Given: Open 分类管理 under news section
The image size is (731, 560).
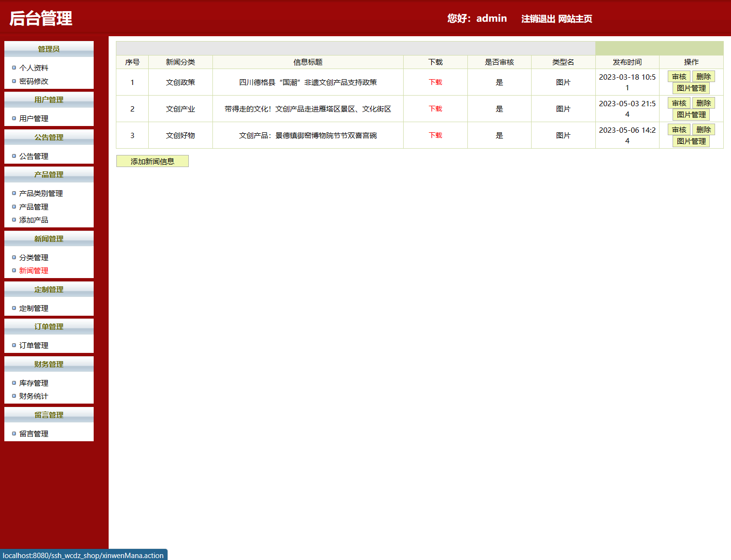Looking at the screenshot, I should pos(34,258).
